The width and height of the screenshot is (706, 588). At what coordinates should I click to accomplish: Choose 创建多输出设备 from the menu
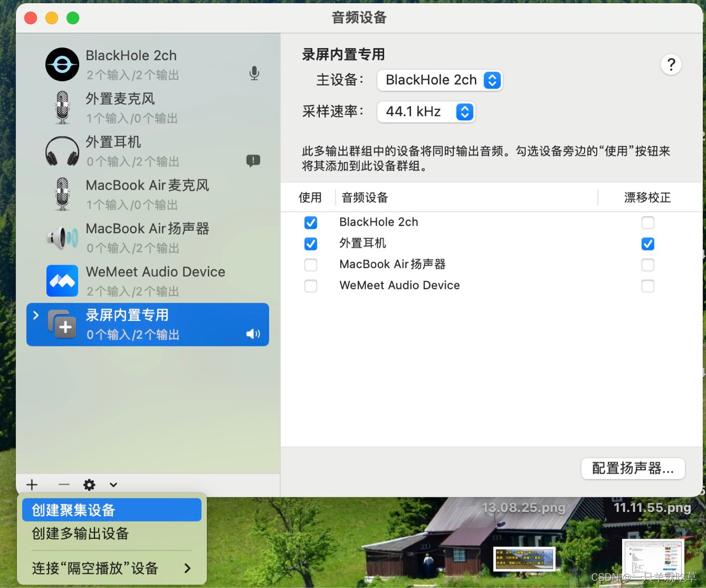[112, 533]
